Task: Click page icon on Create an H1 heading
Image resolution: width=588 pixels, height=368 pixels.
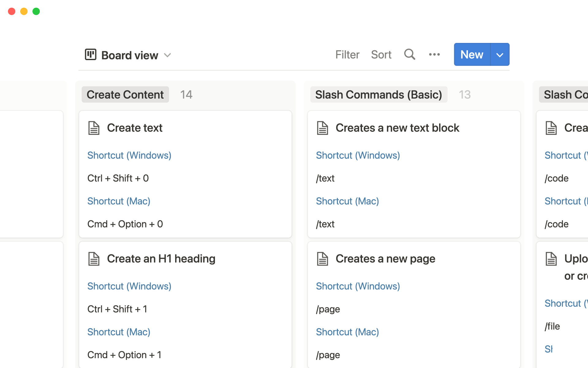Action: click(x=94, y=259)
